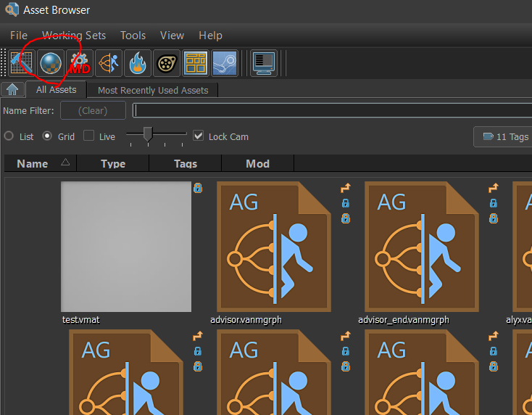
Task: Select the Grid view radio button
Action: tap(47, 136)
